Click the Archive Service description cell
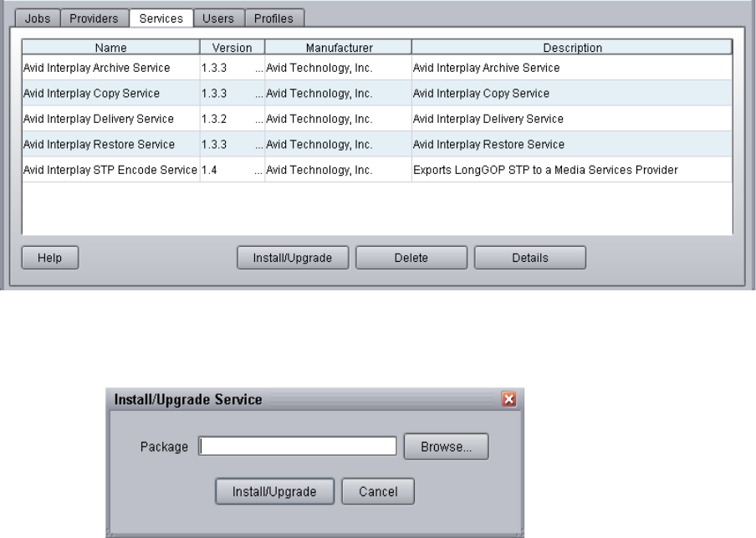The width and height of the screenshot is (756, 538). point(572,68)
